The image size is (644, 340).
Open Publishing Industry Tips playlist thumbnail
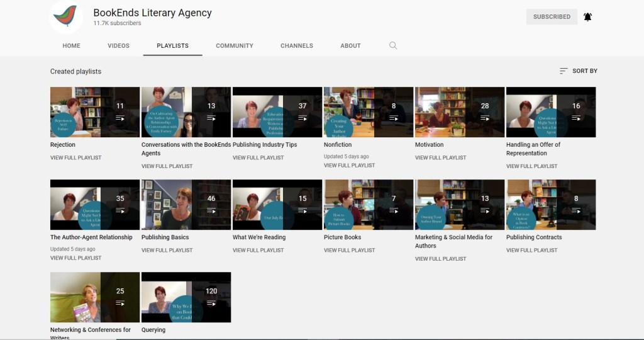coord(277,112)
